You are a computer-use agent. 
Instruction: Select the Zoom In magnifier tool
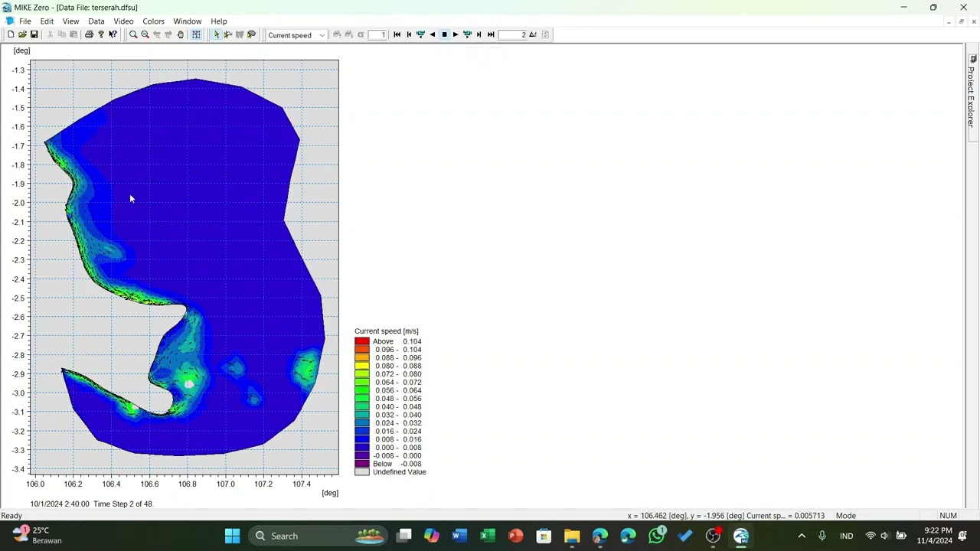[133, 34]
